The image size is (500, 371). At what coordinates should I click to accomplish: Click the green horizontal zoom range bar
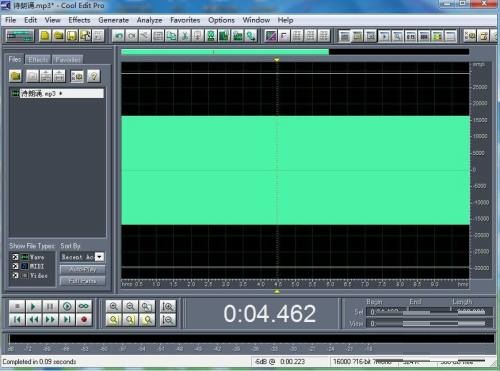[225, 52]
